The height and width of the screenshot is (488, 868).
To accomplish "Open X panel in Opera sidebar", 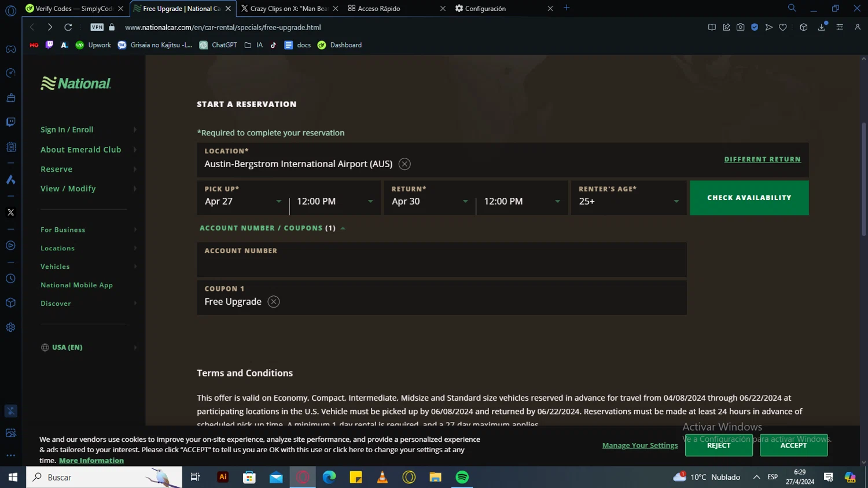I will (x=10, y=212).
